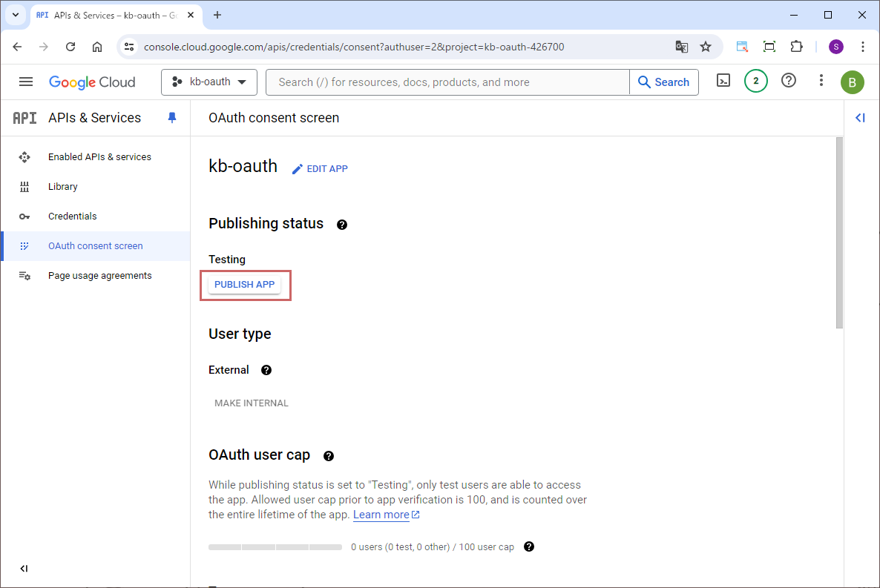This screenshot has height=588, width=880.
Task: Open the Google Cloud navigation menu
Action: pos(26,82)
